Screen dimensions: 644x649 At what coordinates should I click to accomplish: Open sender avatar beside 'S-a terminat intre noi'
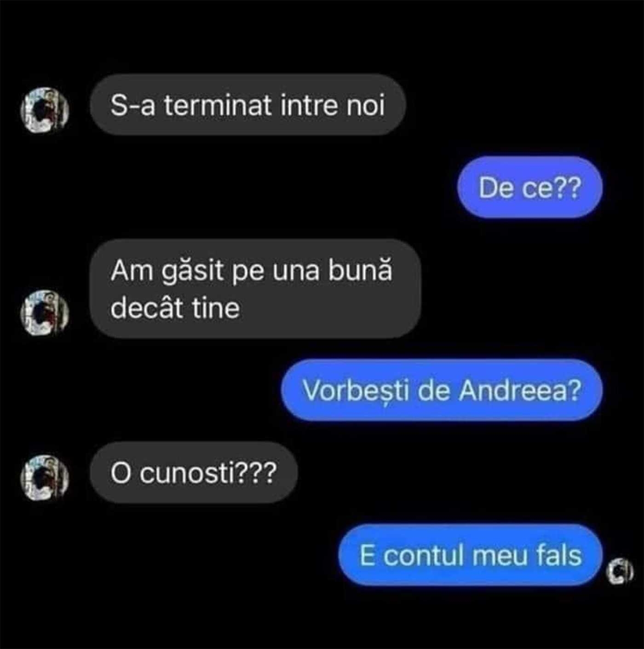45,110
